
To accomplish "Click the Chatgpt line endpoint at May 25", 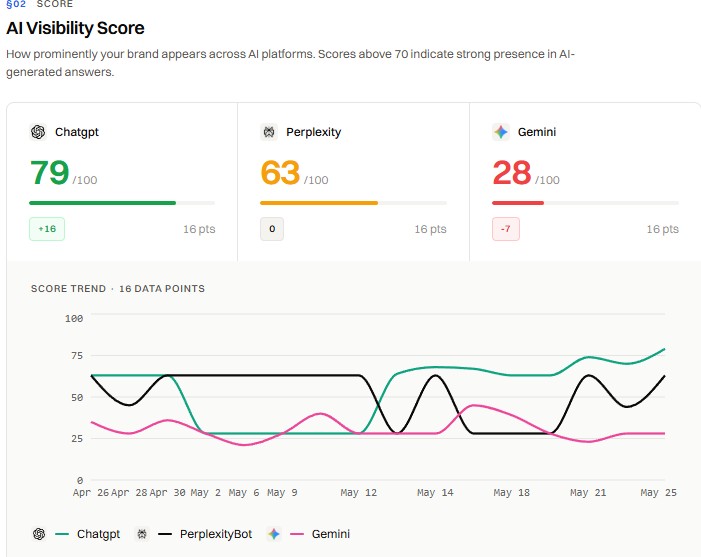I will pos(664,349).
